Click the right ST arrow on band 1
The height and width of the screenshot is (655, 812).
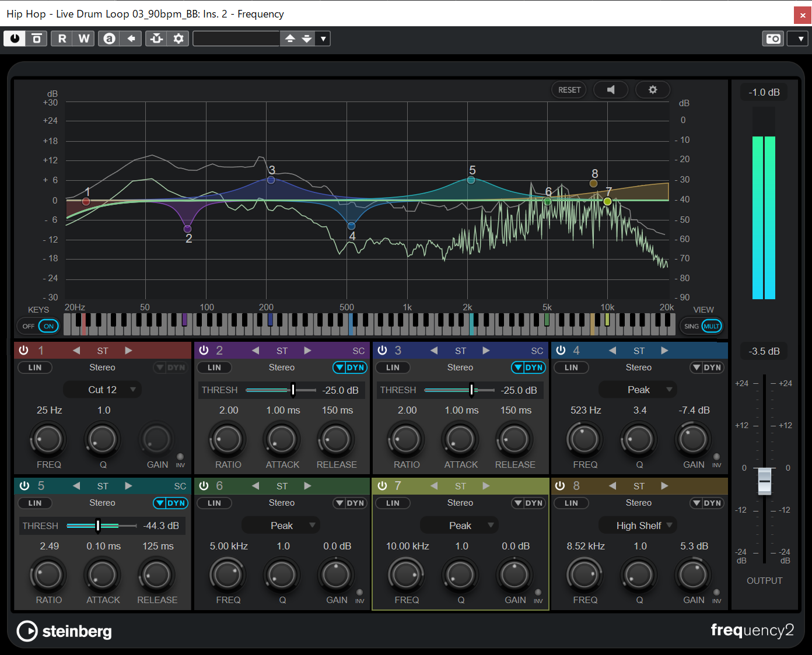pos(128,350)
